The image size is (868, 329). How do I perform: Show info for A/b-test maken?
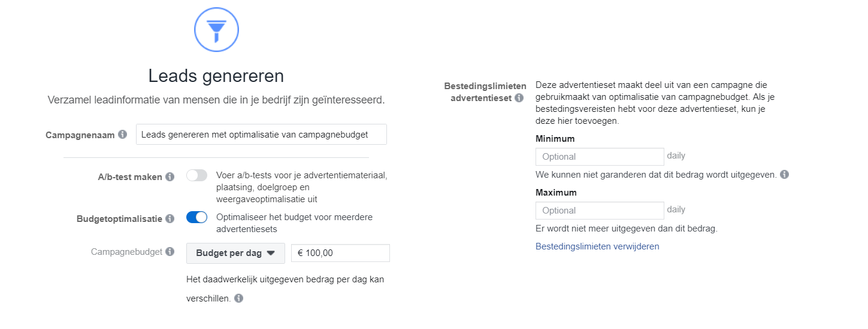pyautogui.click(x=170, y=176)
